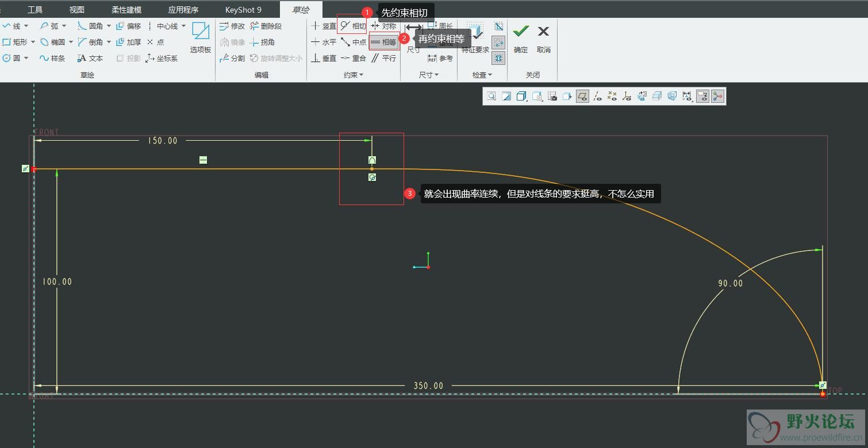Apply the 竖直 (Vertical) constraint
The height and width of the screenshot is (448, 868).
[x=324, y=26]
